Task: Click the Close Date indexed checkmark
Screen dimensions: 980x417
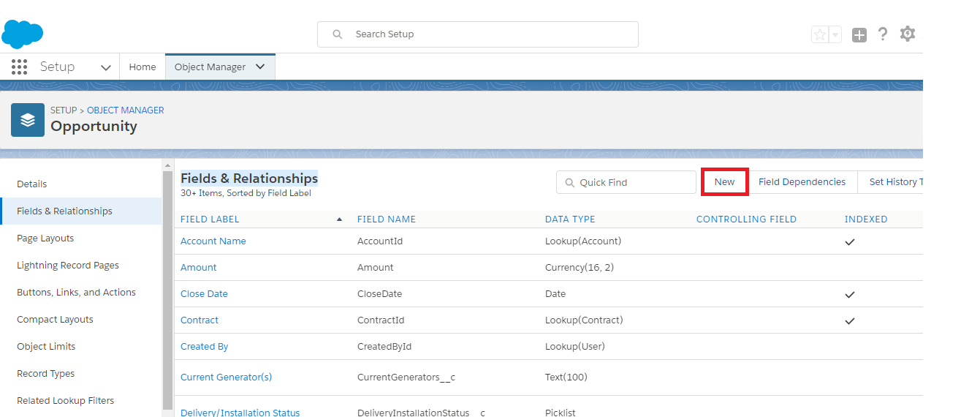Action: tap(850, 295)
